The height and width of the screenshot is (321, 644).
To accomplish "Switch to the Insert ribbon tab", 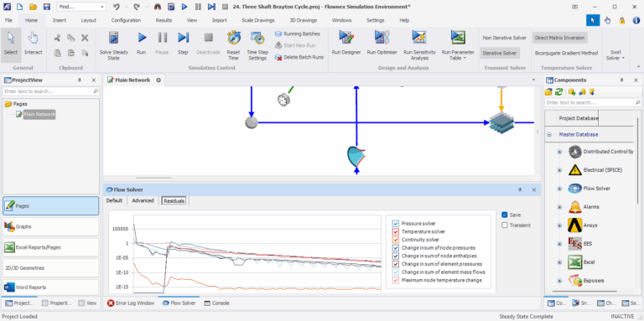I will click(x=60, y=20).
